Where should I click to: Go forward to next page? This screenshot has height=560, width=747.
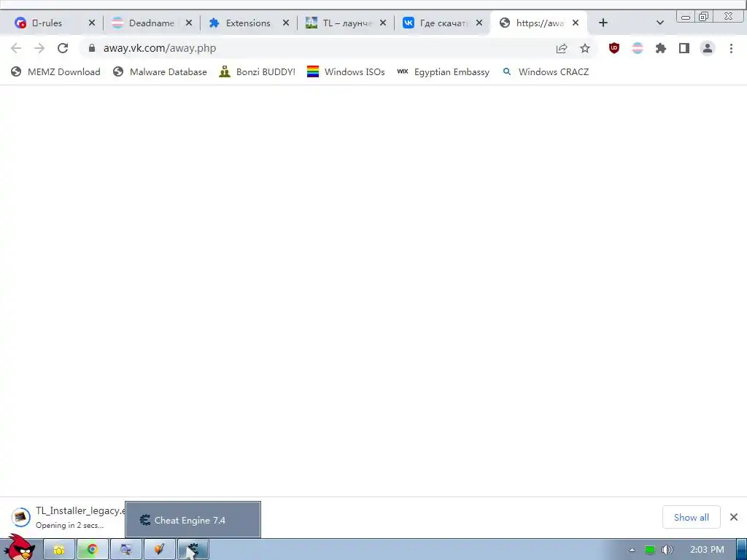39,48
